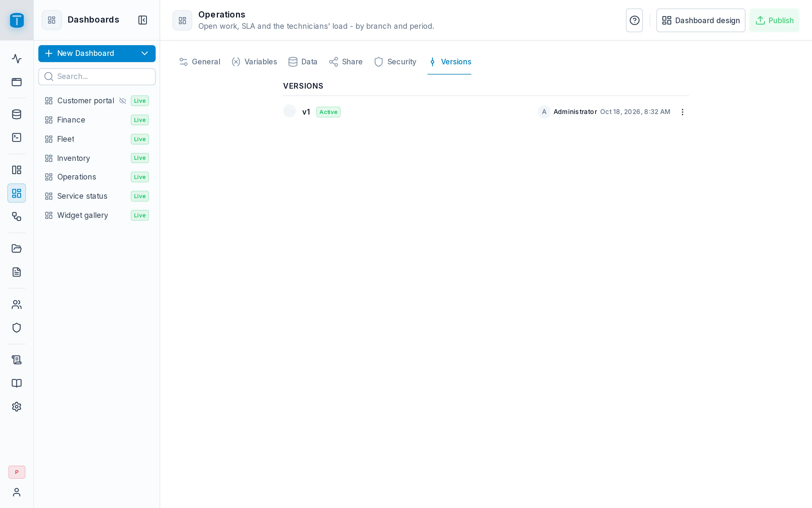The height and width of the screenshot is (508, 812).
Task: Open the Inventory dashboard in list
Action: pyautogui.click(x=97, y=158)
